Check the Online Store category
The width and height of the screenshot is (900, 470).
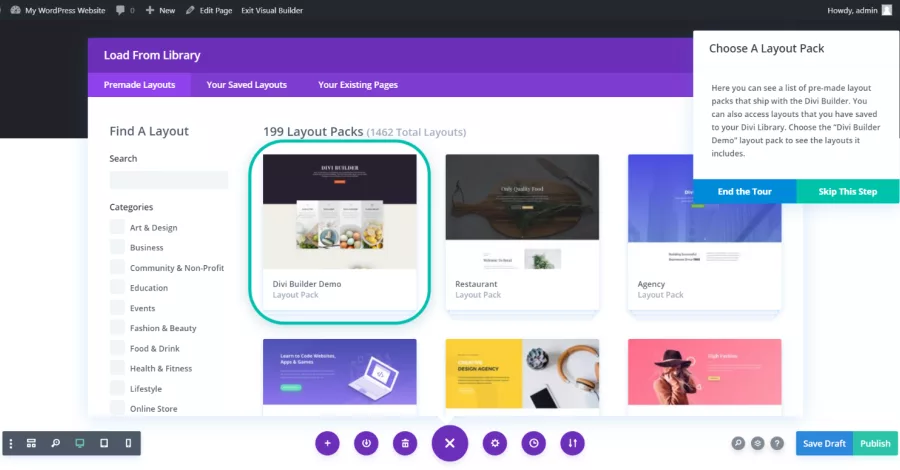tap(117, 408)
